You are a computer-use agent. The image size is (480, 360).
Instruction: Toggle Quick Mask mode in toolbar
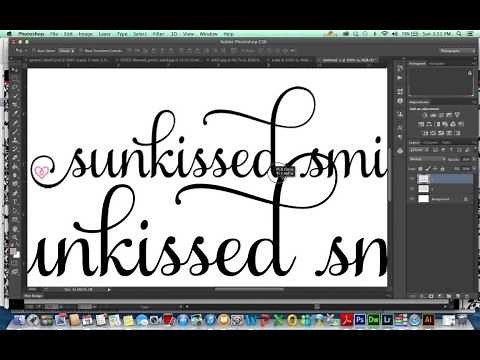point(15,263)
